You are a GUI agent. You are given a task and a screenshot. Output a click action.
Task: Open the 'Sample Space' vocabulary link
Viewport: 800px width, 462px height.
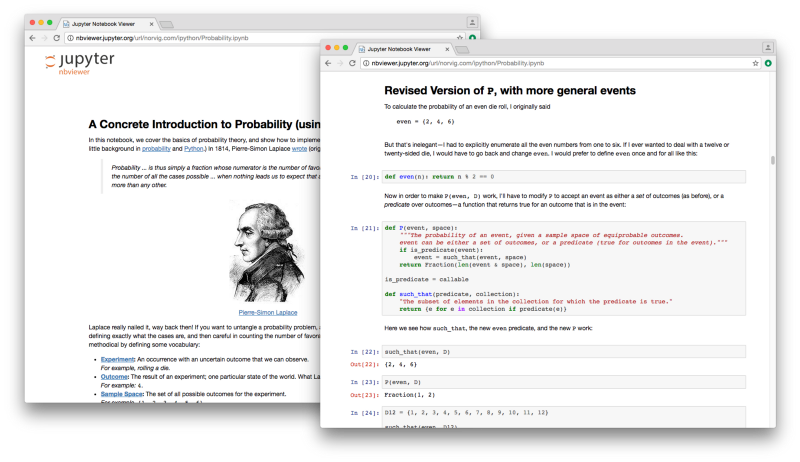click(x=121, y=394)
